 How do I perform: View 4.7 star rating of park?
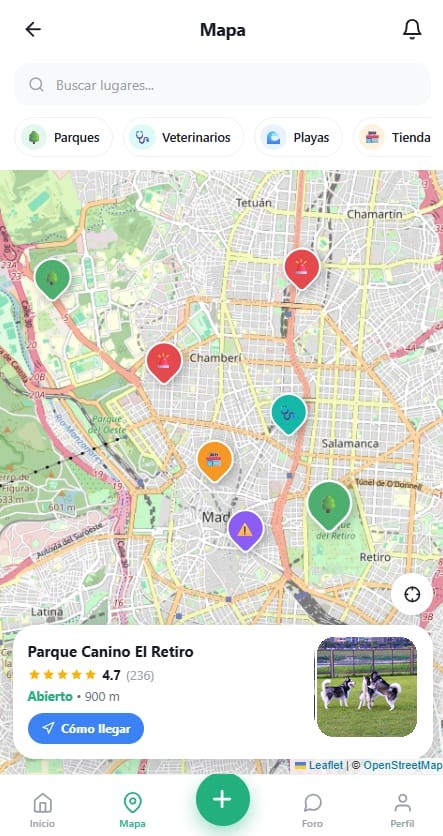coord(91,676)
